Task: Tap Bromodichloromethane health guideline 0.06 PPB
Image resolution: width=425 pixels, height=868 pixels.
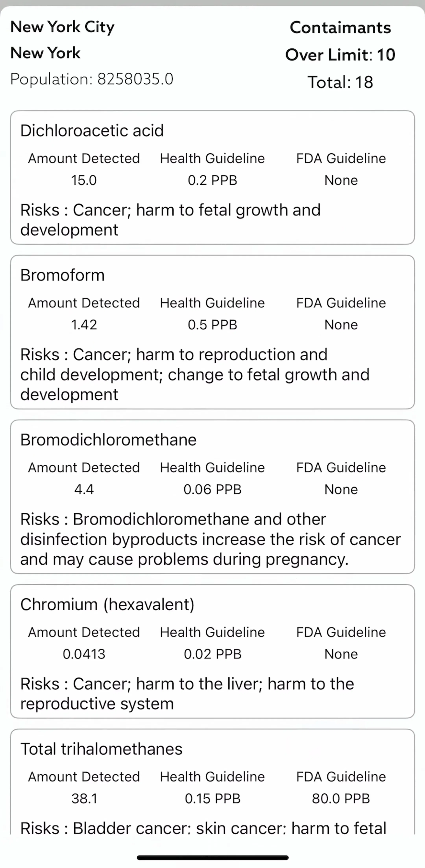Action: pos(212,490)
